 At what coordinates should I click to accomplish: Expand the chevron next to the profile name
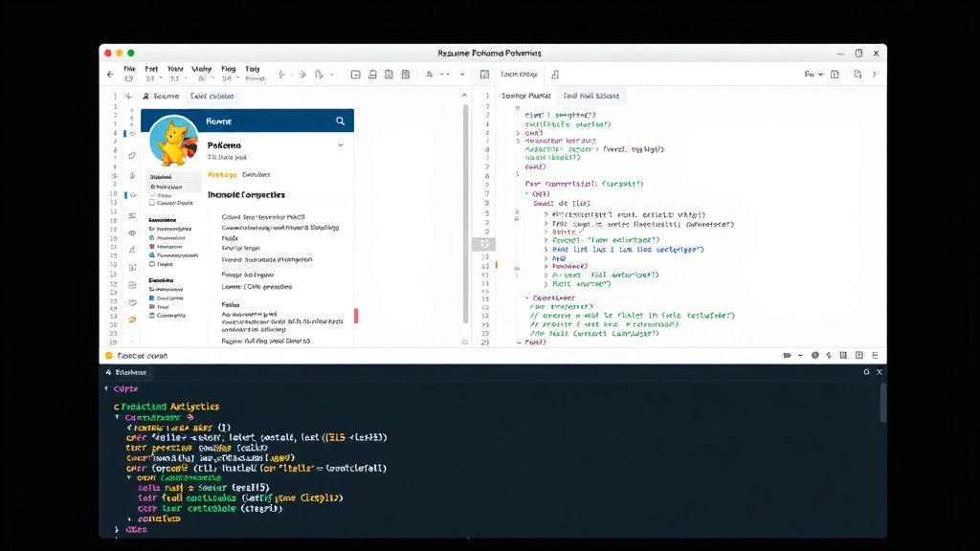[341, 145]
